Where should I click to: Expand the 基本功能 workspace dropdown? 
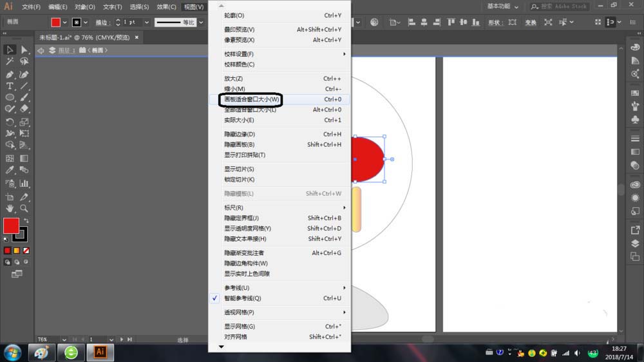tap(506, 6)
